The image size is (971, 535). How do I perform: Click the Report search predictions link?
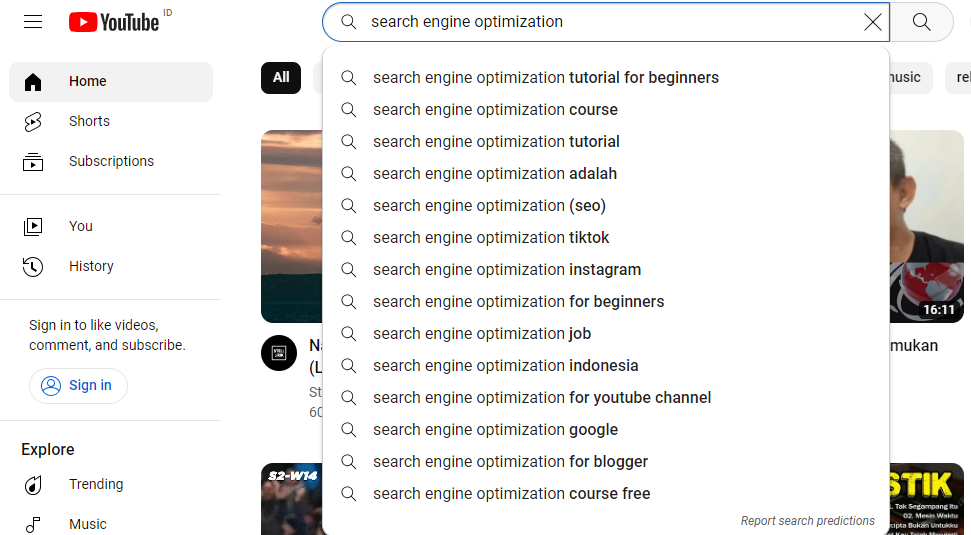[808, 521]
